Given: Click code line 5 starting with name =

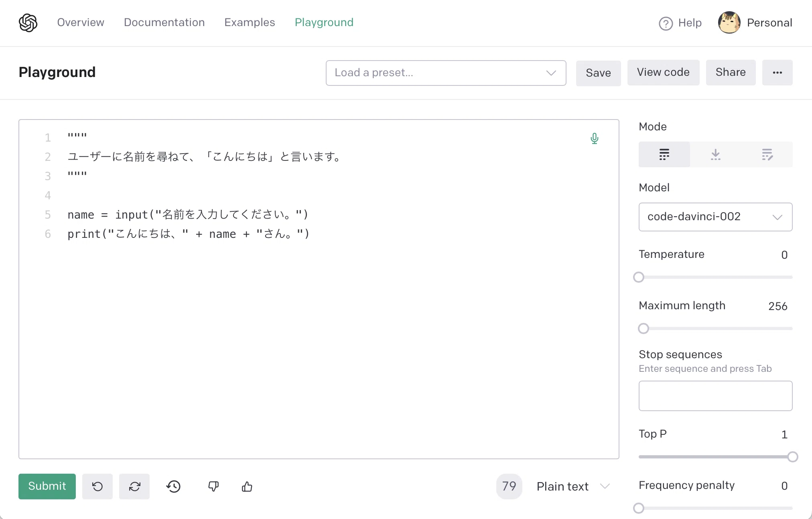Looking at the screenshot, I should coord(188,215).
